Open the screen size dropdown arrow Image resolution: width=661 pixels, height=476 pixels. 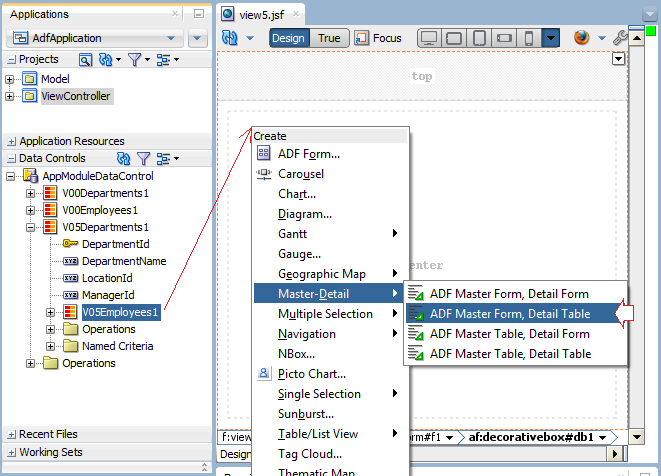pos(551,38)
